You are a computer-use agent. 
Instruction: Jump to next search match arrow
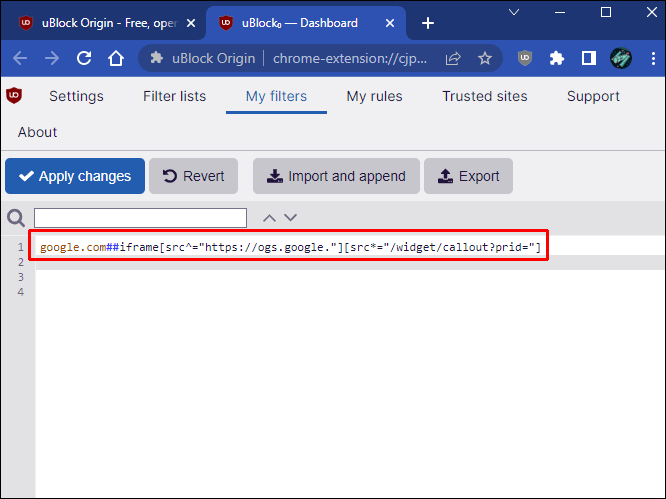(x=291, y=218)
